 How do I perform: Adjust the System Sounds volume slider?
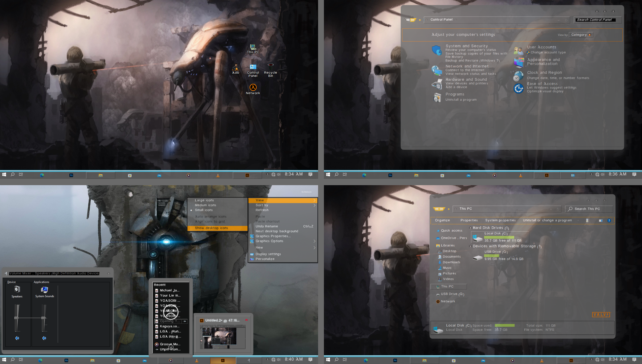click(44, 318)
